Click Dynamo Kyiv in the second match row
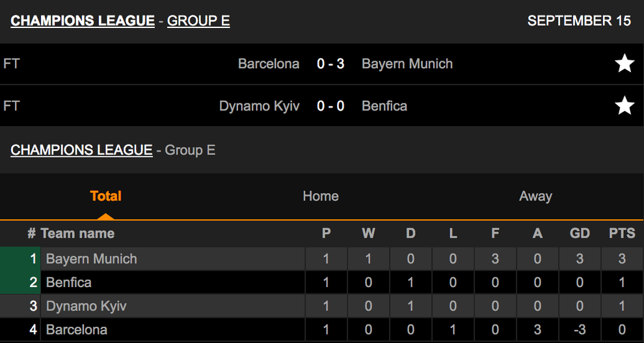 260,105
